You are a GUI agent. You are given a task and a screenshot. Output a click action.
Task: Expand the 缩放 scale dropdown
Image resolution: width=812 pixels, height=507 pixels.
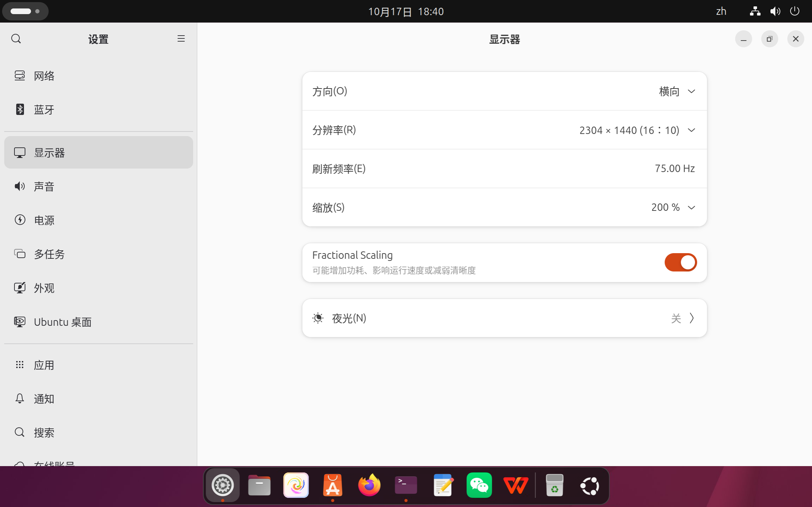click(505, 207)
